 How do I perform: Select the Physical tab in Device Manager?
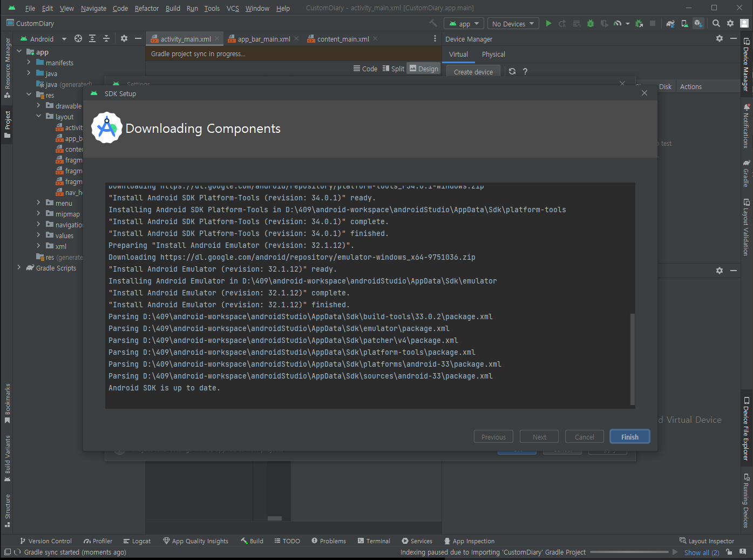pyautogui.click(x=493, y=54)
